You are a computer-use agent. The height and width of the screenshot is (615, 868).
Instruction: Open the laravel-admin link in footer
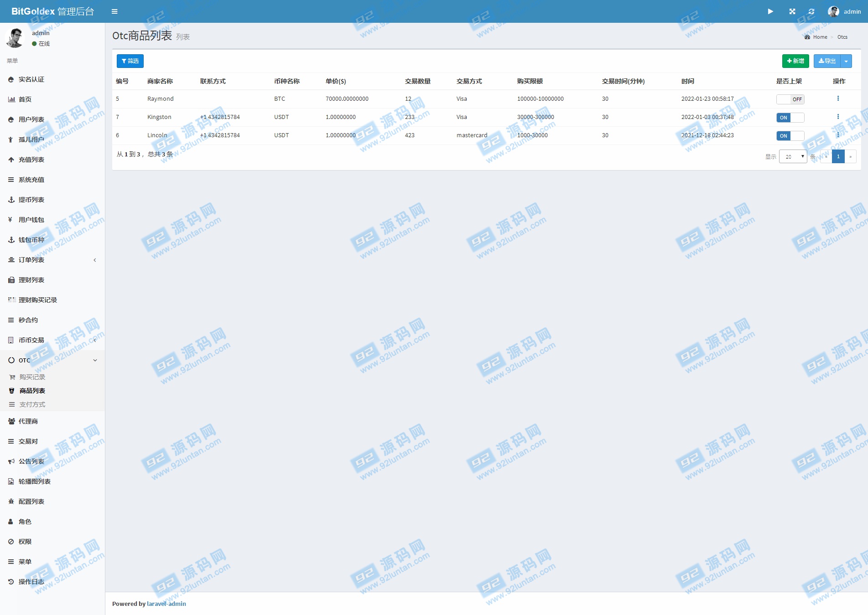tap(166, 604)
